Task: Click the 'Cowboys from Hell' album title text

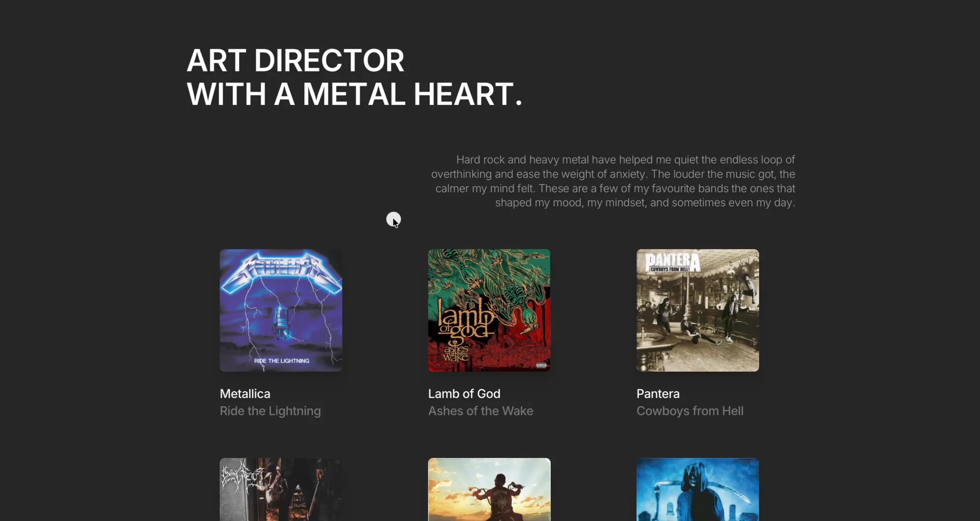Action: (x=689, y=411)
